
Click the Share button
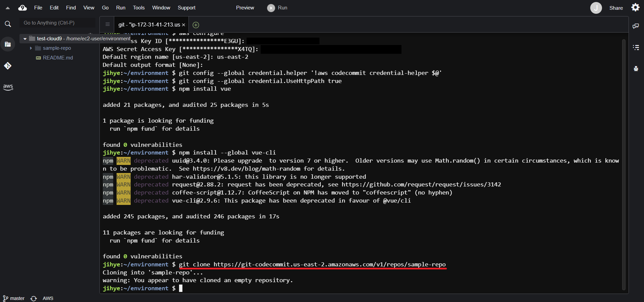[616, 8]
